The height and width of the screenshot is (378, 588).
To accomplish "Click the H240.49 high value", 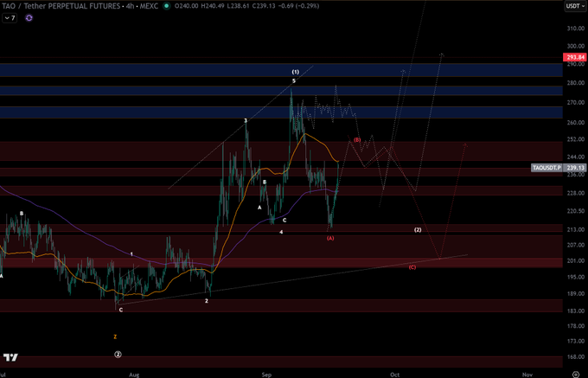I will (x=214, y=6).
